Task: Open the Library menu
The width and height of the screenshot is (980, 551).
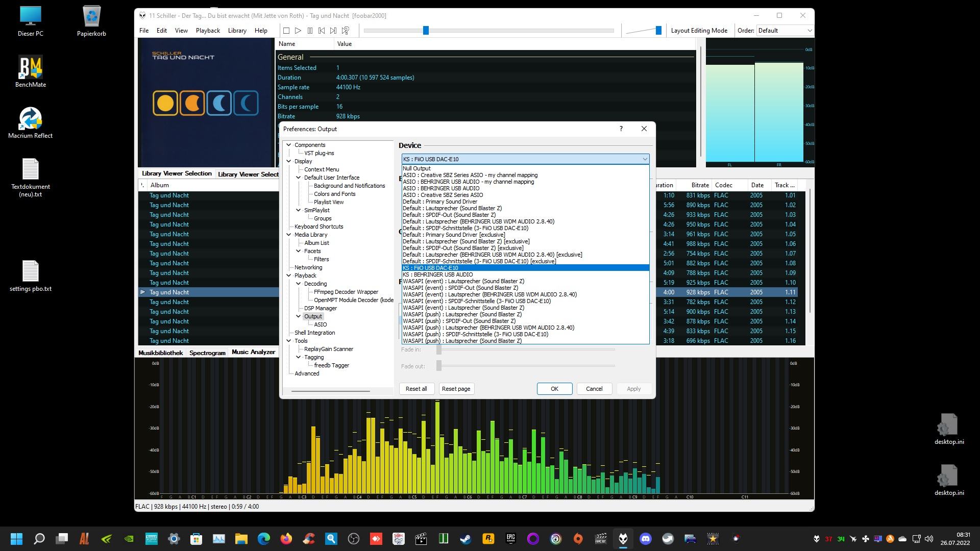Action: click(237, 31)
